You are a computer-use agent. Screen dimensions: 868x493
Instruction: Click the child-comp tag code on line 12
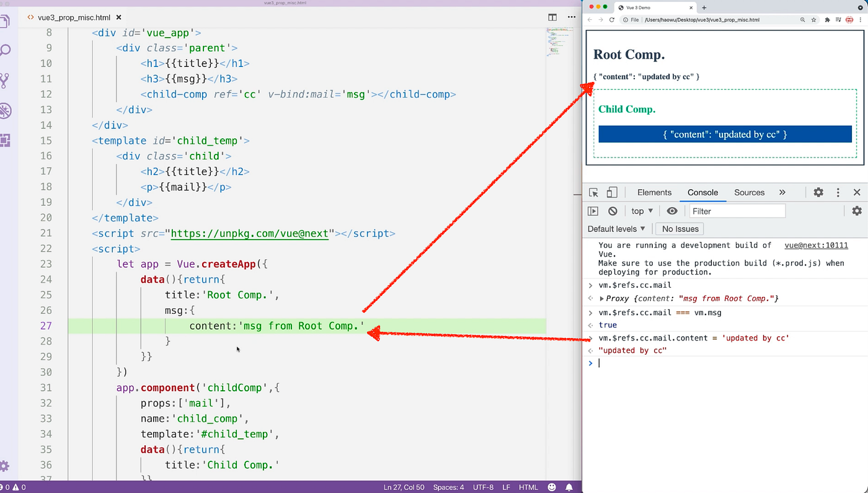pyautogui.click(x=298, y=94)
